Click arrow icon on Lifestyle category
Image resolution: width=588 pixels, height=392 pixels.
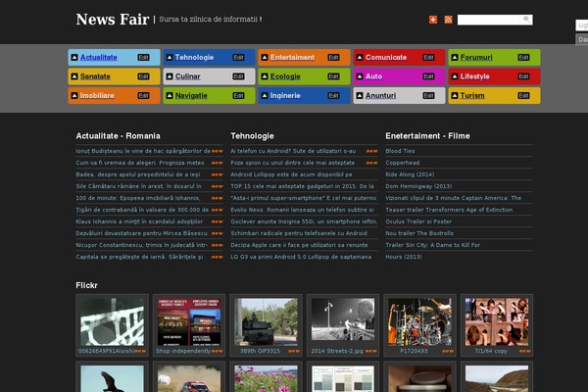(x=455, y=76)
